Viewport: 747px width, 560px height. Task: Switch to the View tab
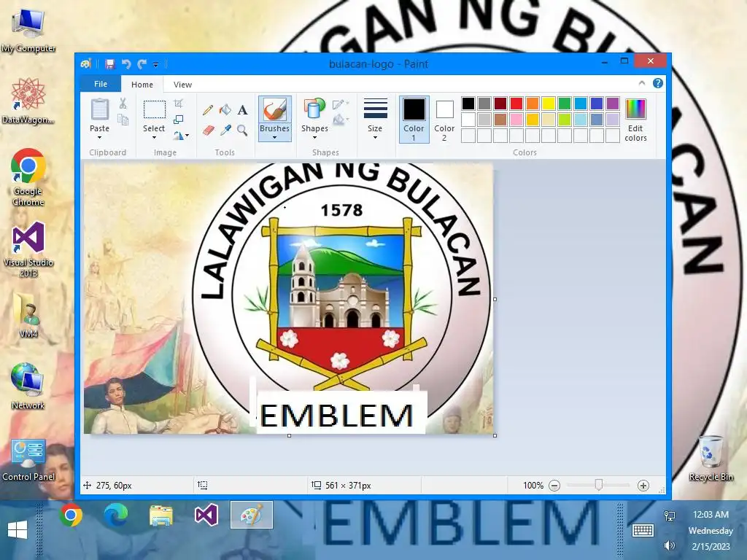[x=182, y=85]
